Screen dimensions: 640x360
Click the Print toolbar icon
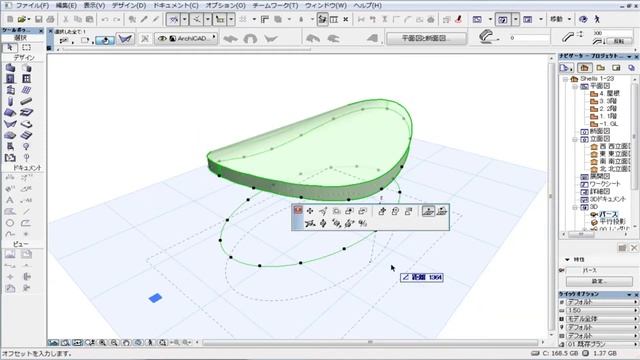click(x=50, y=19)
